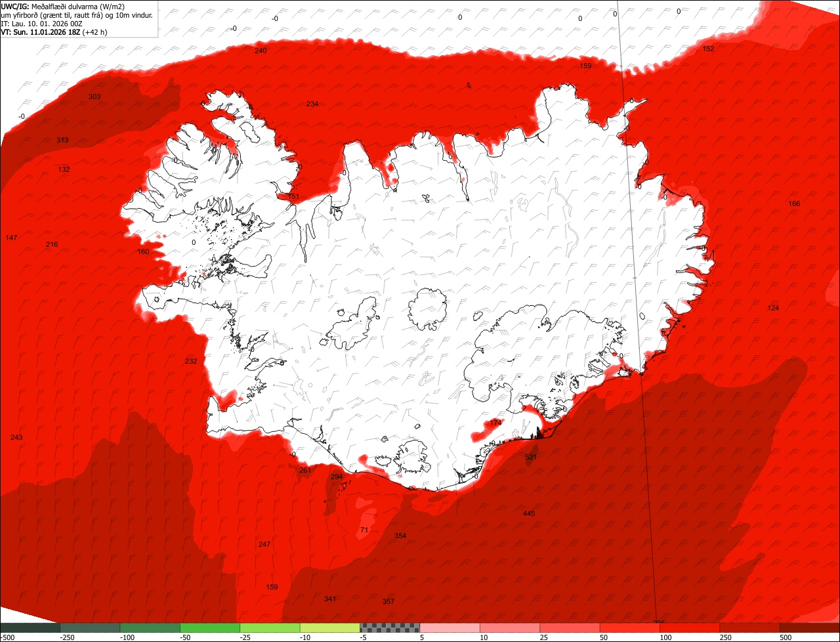
Task: Click the map value '261'
Action: point(304,470)
